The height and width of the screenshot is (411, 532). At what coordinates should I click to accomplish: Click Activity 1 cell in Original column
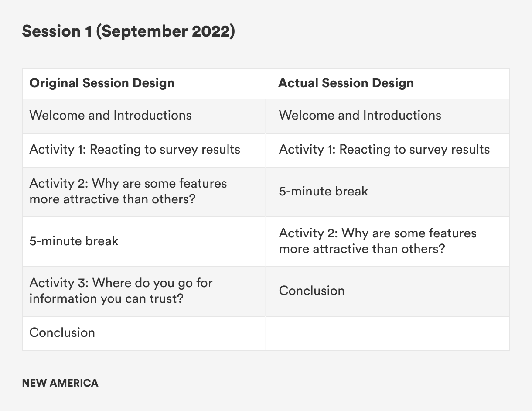pos(135,149)
